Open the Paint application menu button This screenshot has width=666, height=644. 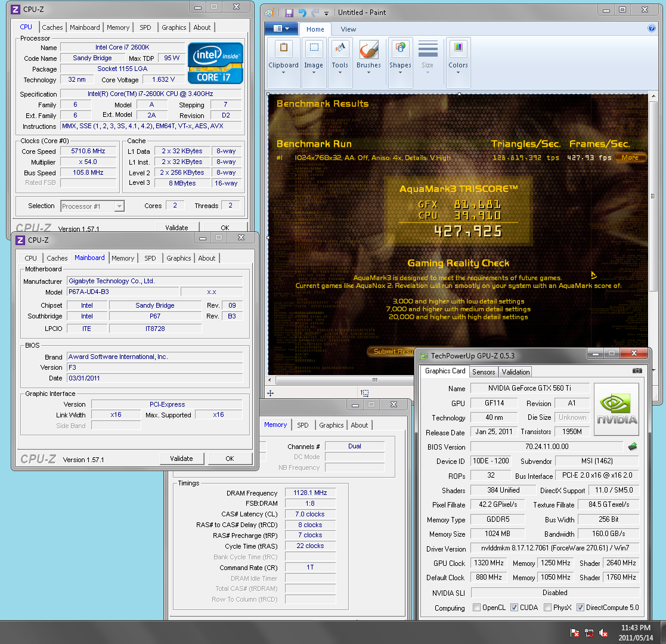tap(281, 29)
